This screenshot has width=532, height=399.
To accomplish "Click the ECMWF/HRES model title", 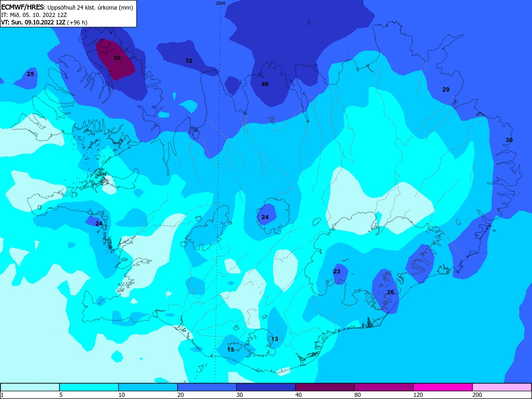I will 23,7.
